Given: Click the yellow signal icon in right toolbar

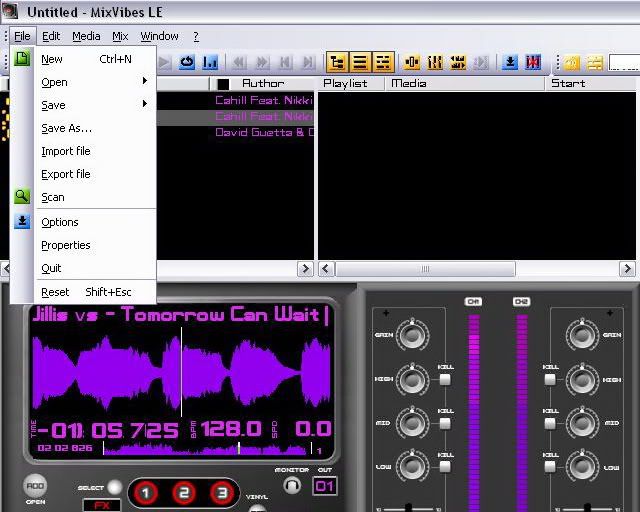Looking at the screenshot, I should 572,62.
